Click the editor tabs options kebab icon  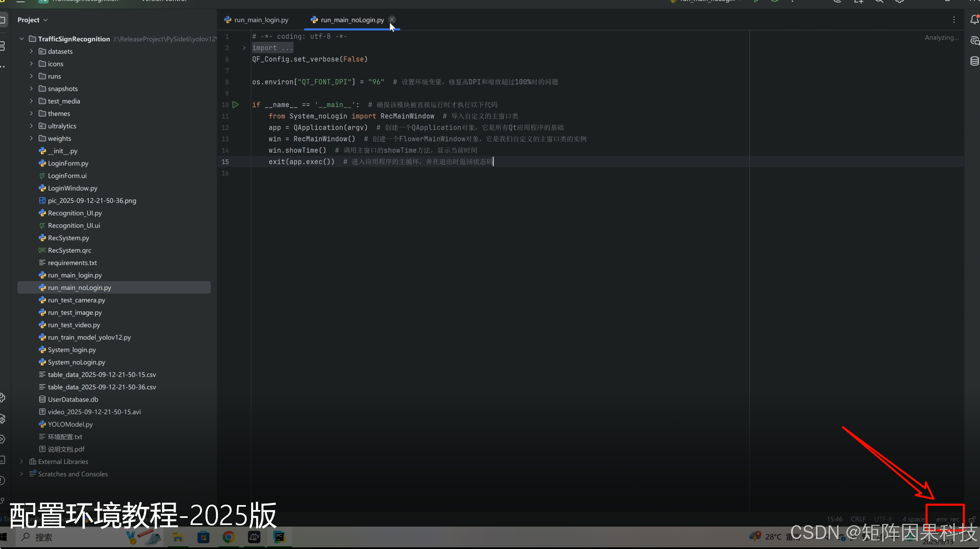[x=953, y=20]
